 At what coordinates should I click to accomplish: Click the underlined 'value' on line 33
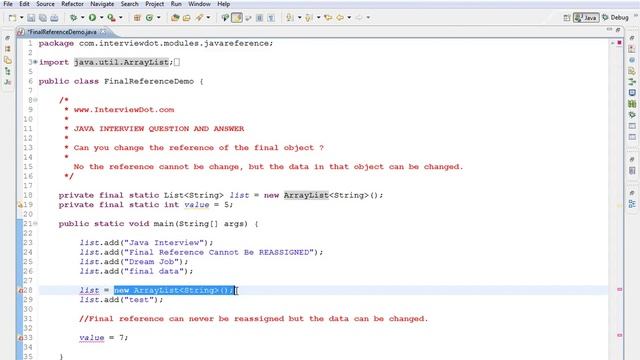coord(92,338)
